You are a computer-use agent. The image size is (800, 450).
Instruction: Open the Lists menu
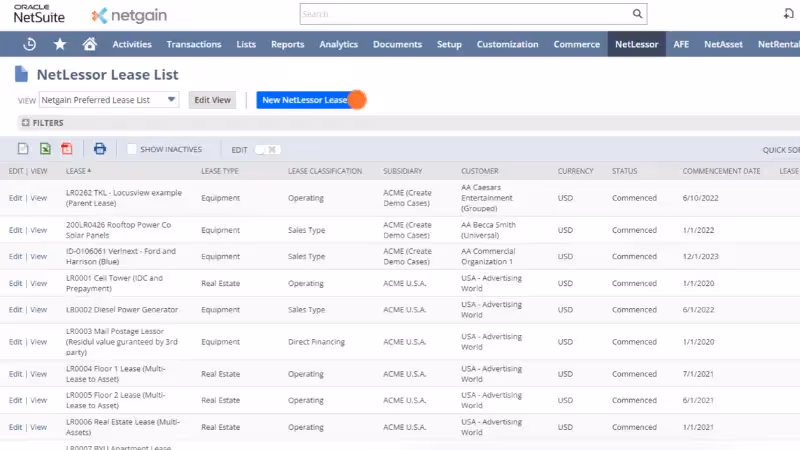click(246, 44)
